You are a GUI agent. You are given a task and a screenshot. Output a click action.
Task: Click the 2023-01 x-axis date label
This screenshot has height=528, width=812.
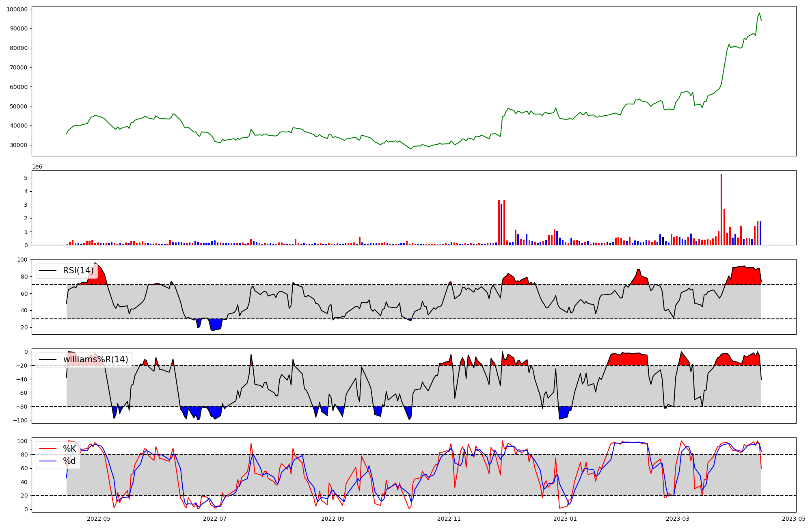pyautogui.click(x=565, y=519)
